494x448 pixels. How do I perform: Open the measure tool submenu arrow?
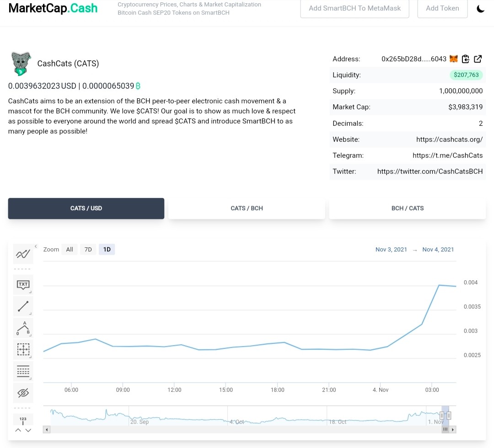(31, 357)
